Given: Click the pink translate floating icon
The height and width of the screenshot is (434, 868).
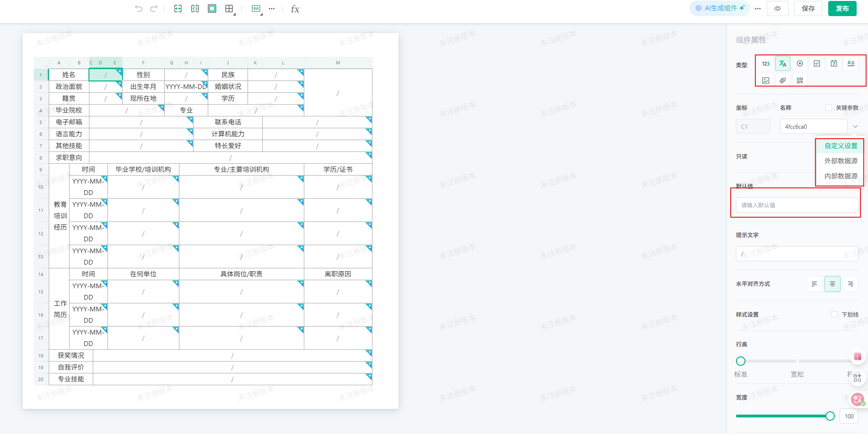Looking at the screenshot, I should tap(858, 399).
